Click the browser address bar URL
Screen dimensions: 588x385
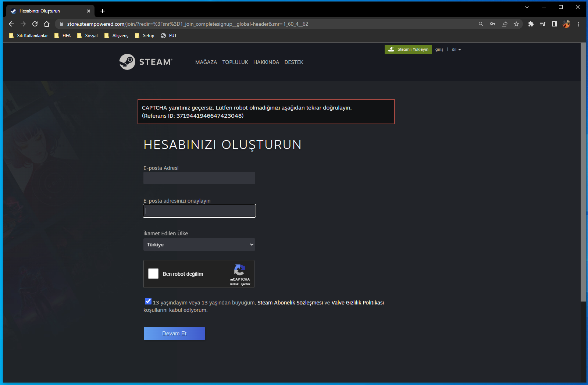click(x=188, y=24)
